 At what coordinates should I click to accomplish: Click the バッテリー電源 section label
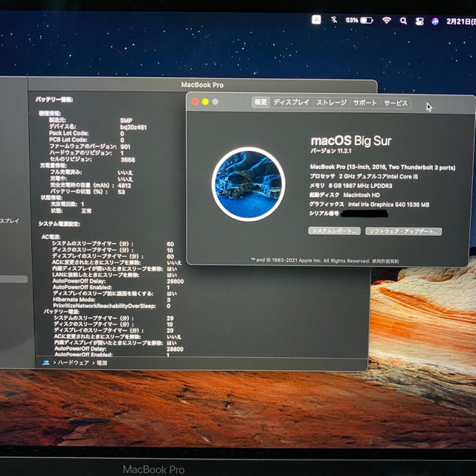62,312
